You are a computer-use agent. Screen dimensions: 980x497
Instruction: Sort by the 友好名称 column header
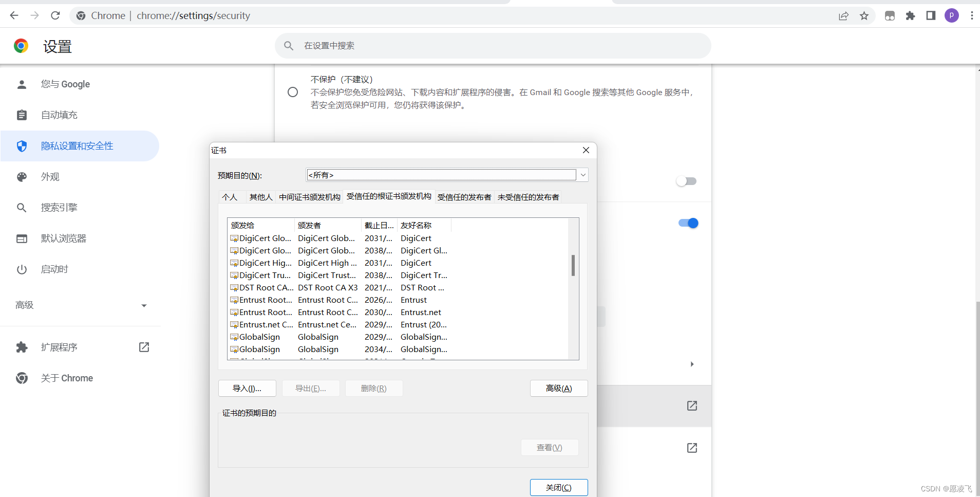424,226
